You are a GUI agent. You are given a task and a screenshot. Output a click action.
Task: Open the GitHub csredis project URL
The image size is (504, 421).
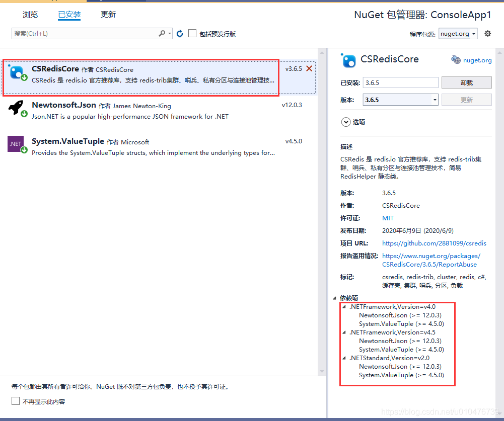[x=434, y=243]
